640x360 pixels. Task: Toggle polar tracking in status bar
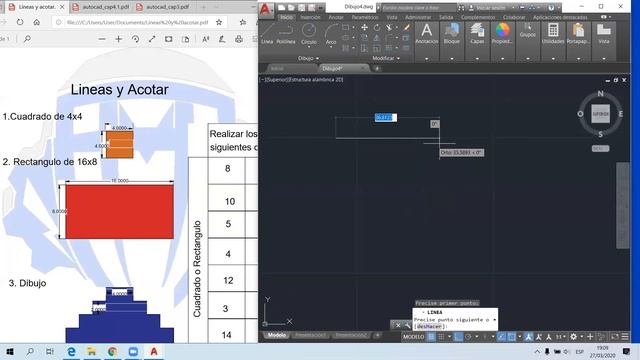click(469, 337)
